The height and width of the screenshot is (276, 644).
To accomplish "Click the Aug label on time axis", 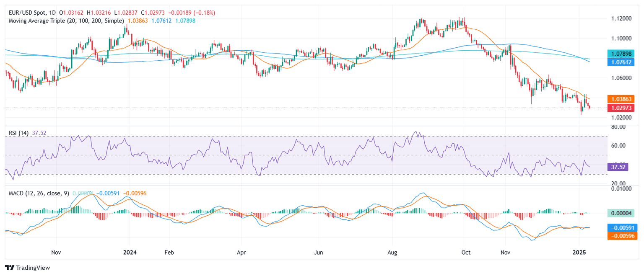I will tap(392, 253).
